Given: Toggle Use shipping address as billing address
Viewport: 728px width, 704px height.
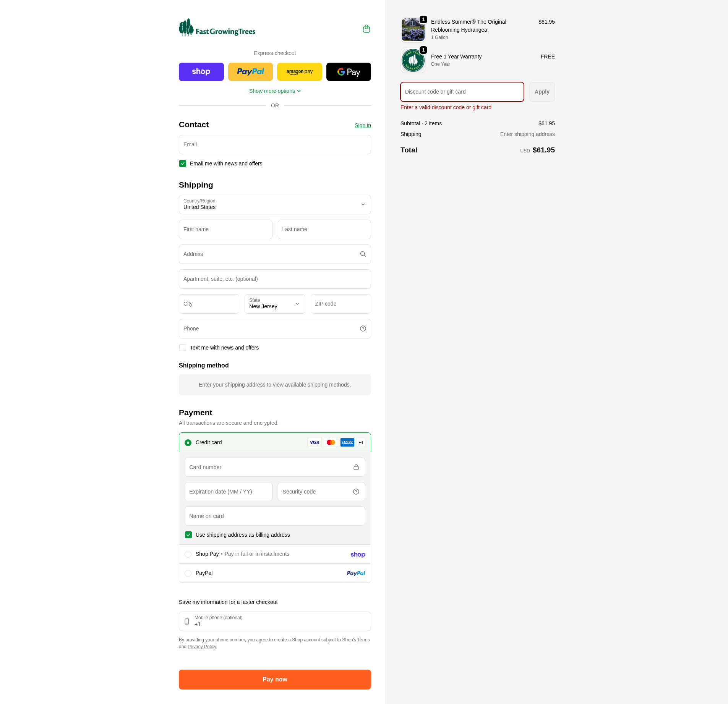Looking at the screenshot, I should (188, 535).
